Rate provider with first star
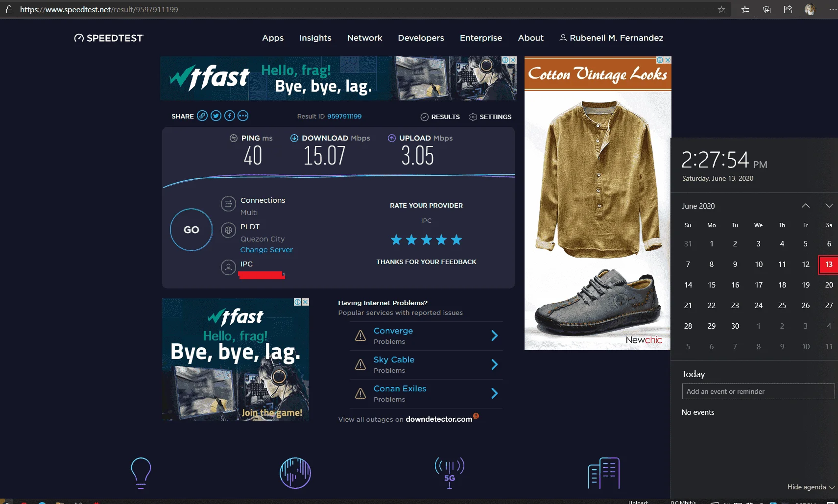Screen dimensions: 838x504 click(x=396, y=240)
